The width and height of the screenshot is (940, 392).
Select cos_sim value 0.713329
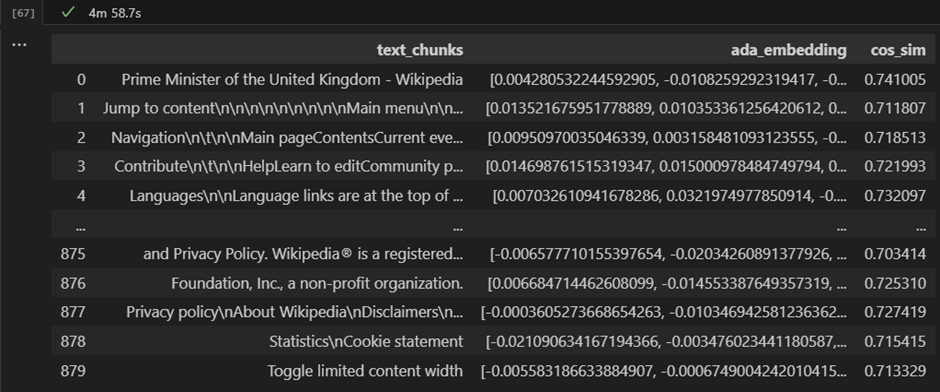click(x=895, y=371)
